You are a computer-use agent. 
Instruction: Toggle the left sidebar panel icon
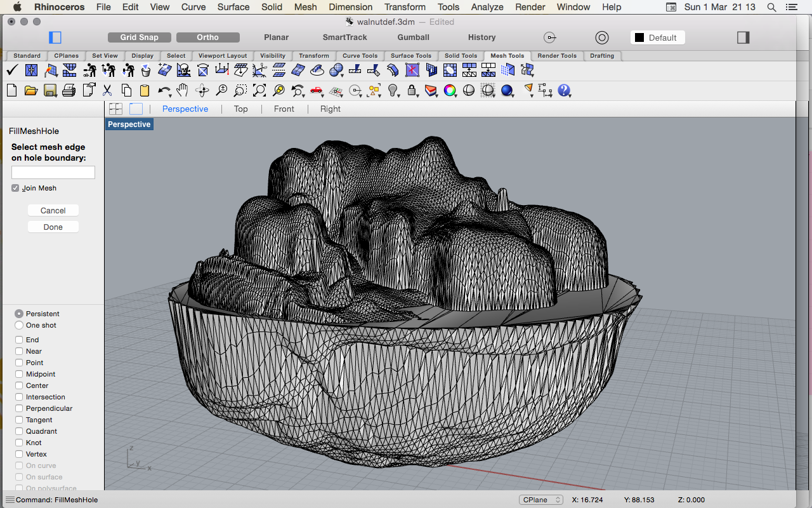point(55,37)
